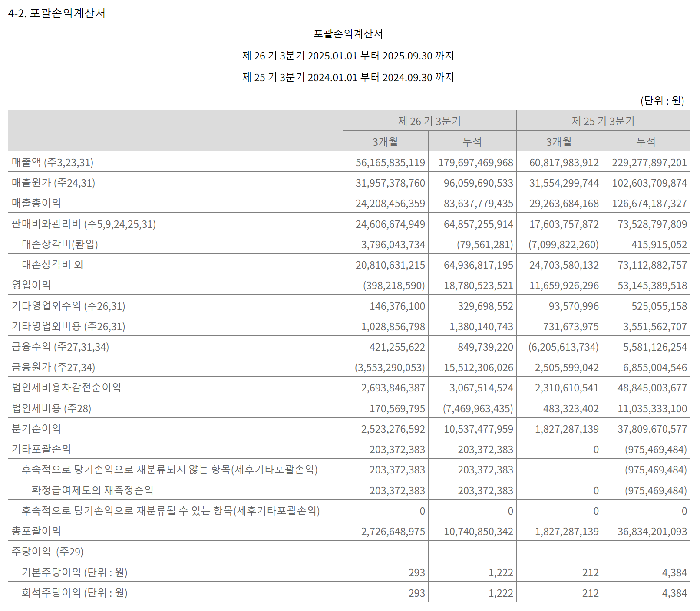This screenshot has height=611, width=700.
Task: Click '판매비와관리비 (주5,9,24,25,31)' row label
Action: [84, 224]
